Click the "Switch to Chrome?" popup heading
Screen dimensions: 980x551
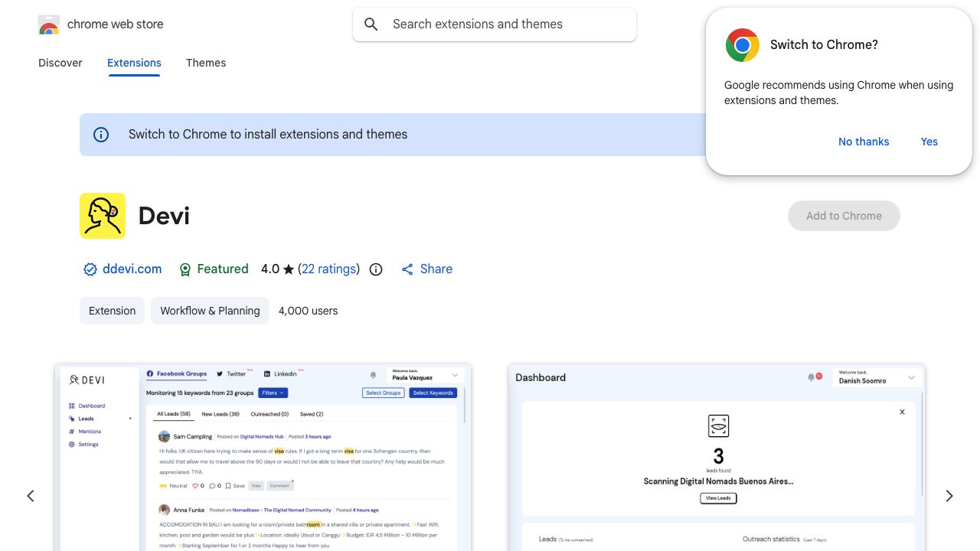point(824,45)
